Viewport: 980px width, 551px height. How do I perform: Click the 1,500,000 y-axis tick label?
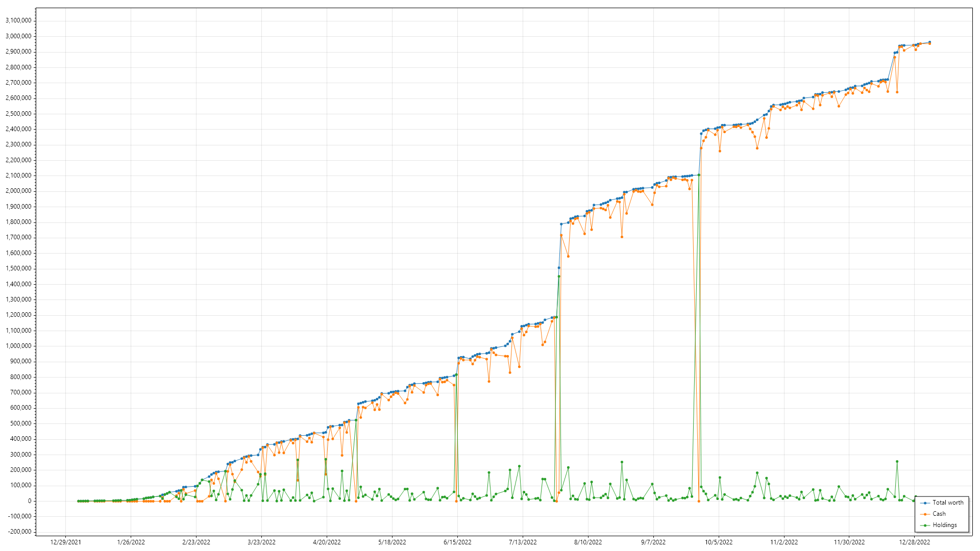[18, 268]
